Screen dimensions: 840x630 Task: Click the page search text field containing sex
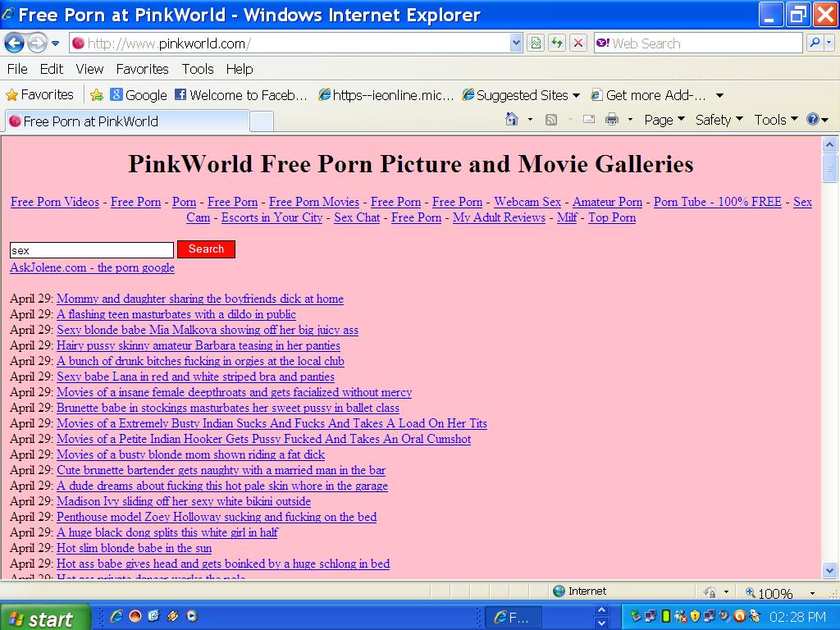pos(92,250)
